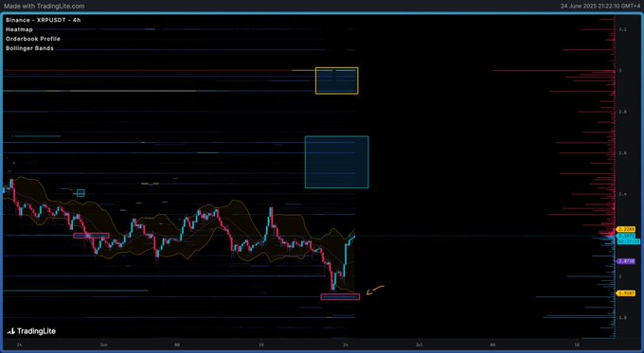This screenshot has height=353, width=644.
Task: Select the large teal rectangle drawing
Action: pos(337,162)
